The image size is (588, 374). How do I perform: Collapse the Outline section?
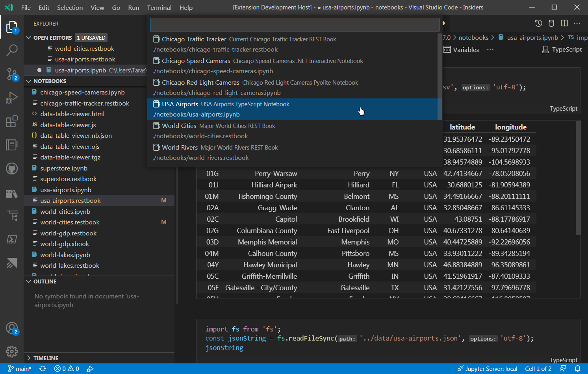[x=28, y=281]
